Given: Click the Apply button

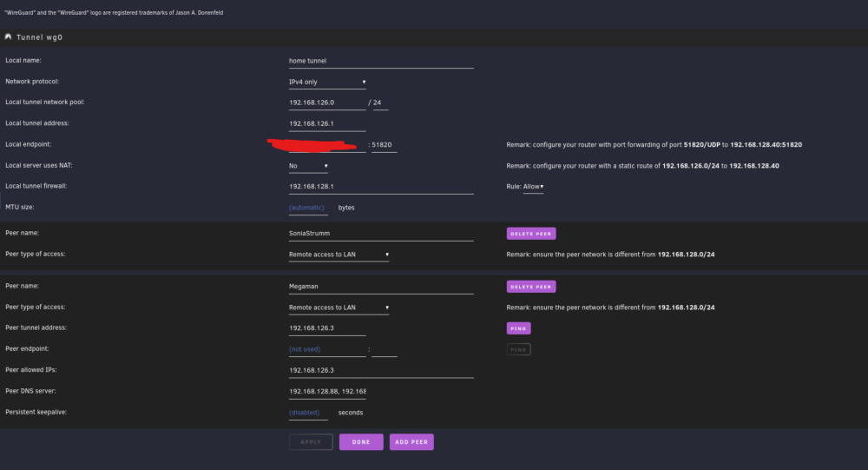Looking at the screenshot, I should click(x=311, y=441).
